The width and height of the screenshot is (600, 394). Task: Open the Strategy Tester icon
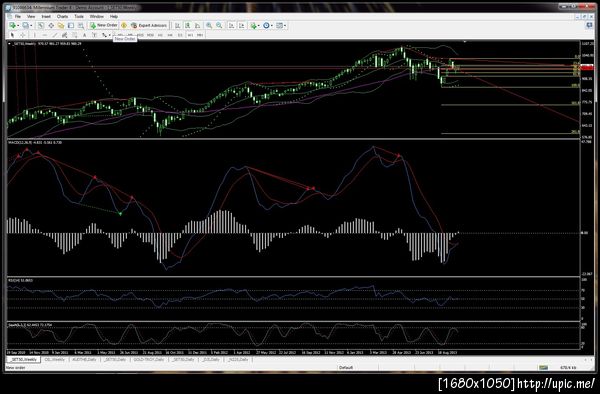[x=81, y=25]
